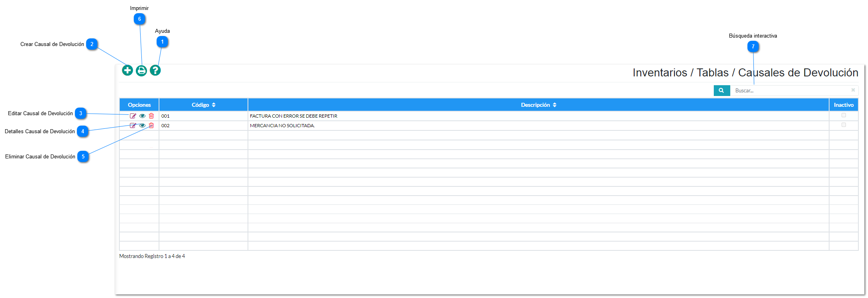Select FACTURA CON ERROR SE DEBE REPETIR cell
Image resolution: width=868 pixels, height=298 pixels.
538,116
